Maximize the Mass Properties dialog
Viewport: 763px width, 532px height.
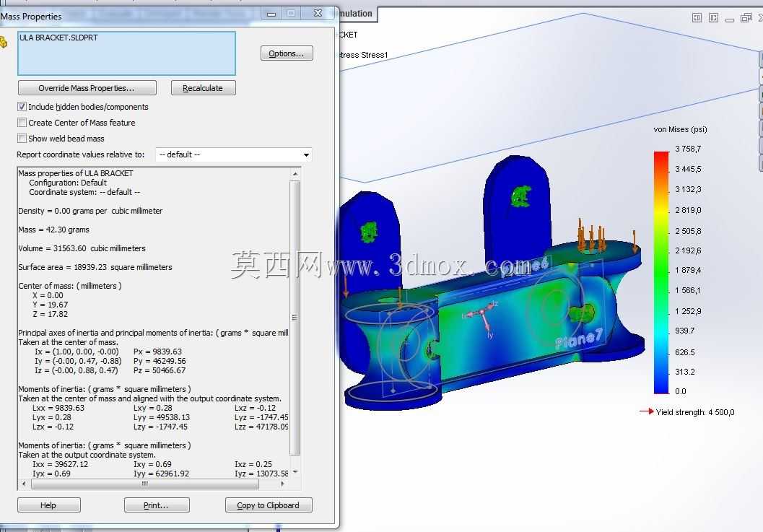coord(291,14)
